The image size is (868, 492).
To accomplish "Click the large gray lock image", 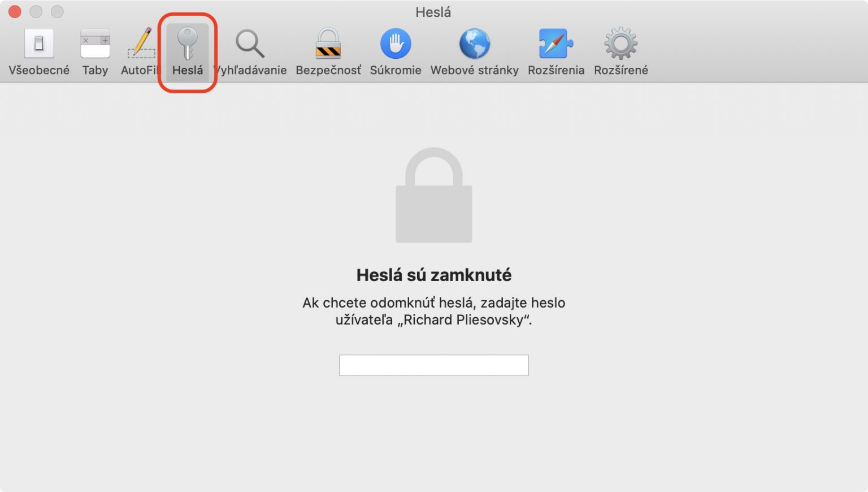I will tap(434, 195).
